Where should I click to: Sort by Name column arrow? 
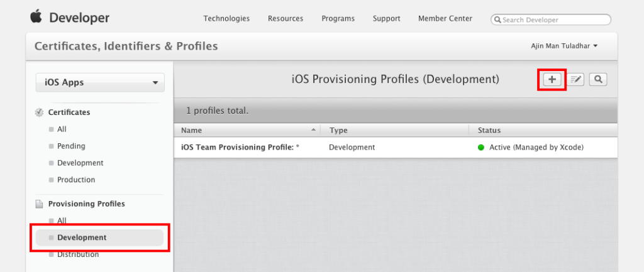coord(313,129)
